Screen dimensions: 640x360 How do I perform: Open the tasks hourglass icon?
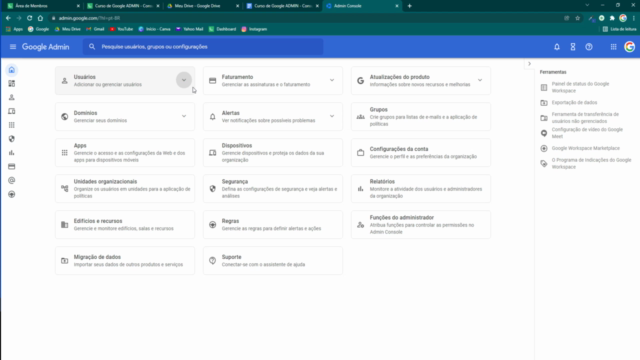point(573,47)
